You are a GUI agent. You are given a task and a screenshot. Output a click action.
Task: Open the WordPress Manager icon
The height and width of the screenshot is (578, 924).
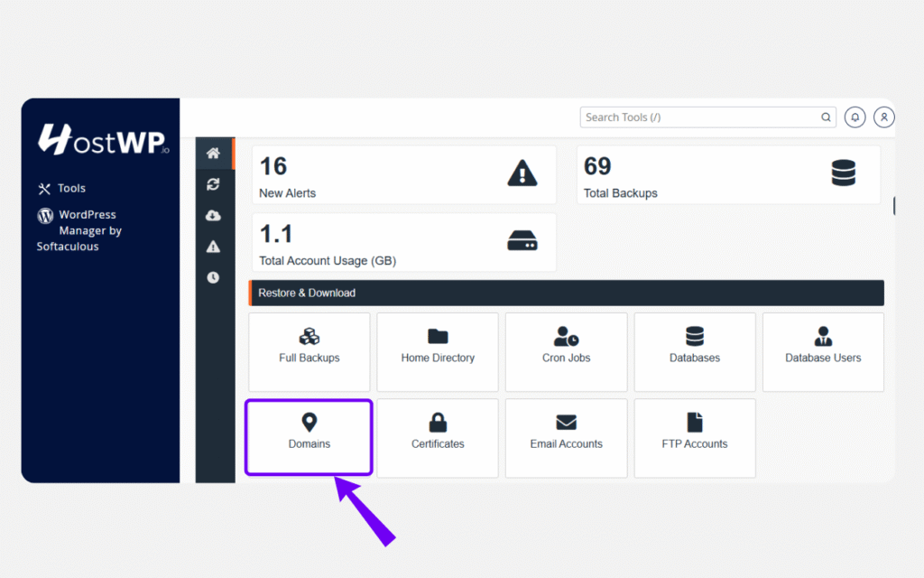coord(45,215)
